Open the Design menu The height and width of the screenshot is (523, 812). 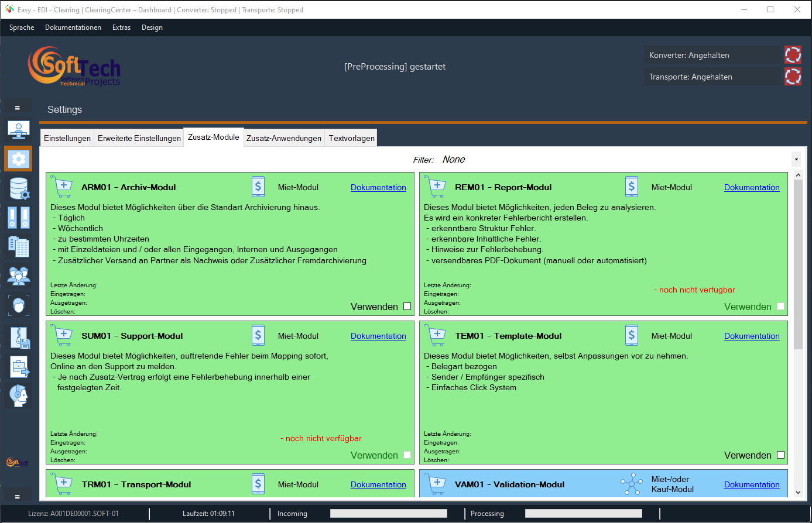click(x=152, y=27)
